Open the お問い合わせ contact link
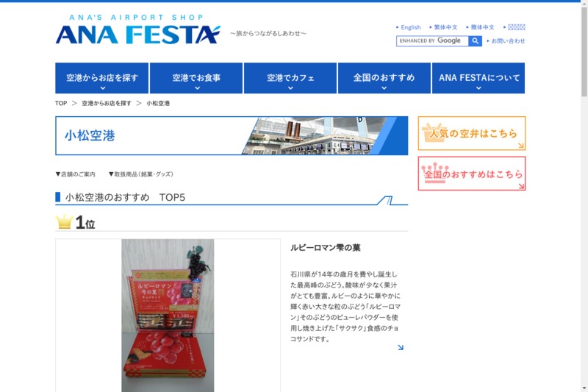 [508, 41]
